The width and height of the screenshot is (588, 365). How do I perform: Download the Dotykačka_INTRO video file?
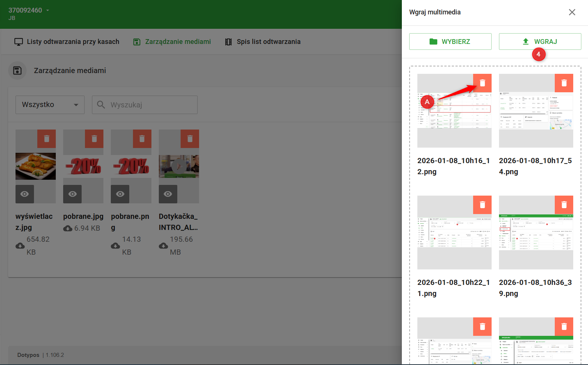click(163, 246)
